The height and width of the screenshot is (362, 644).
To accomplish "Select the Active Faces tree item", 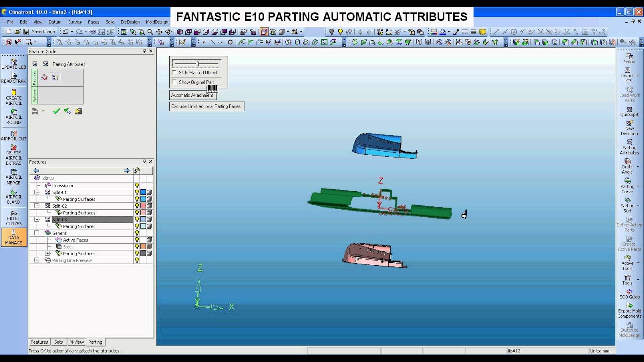I will coord(75,240).
